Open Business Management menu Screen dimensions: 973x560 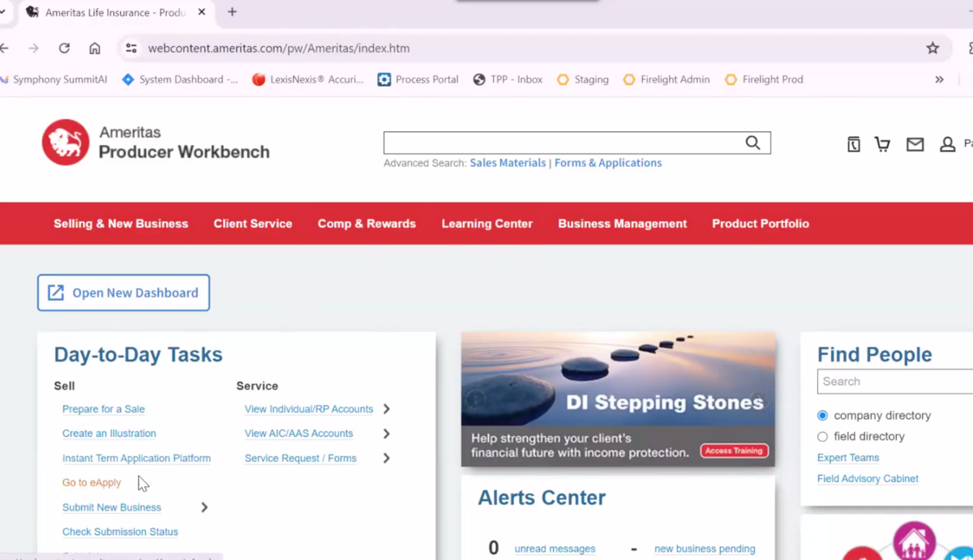623,224
